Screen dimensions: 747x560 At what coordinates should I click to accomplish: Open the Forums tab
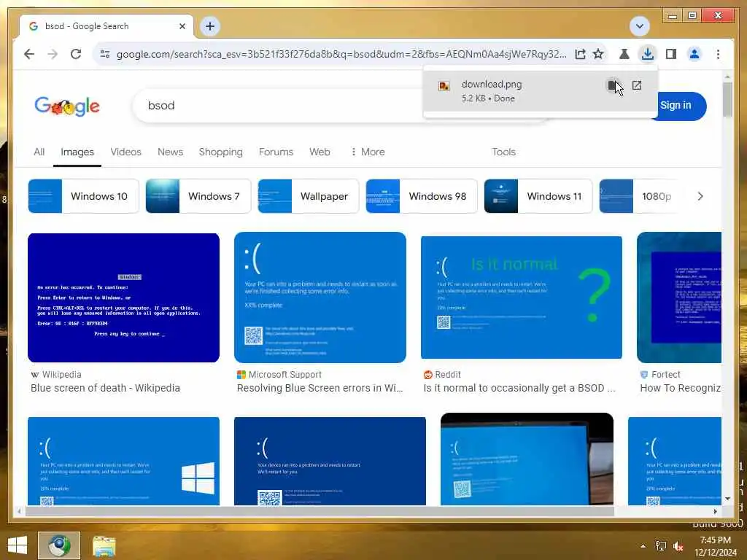point(276,152)
